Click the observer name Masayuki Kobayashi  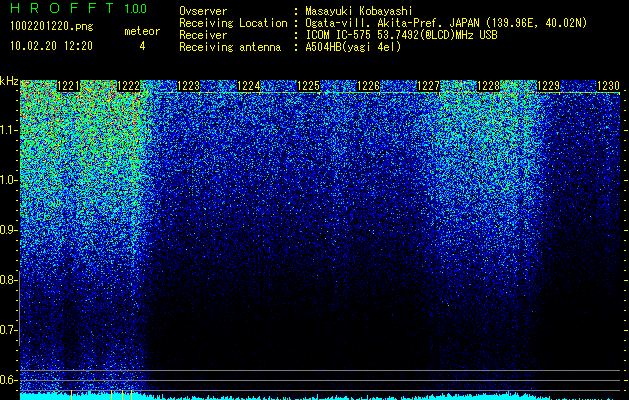click(x=359, y=11)
